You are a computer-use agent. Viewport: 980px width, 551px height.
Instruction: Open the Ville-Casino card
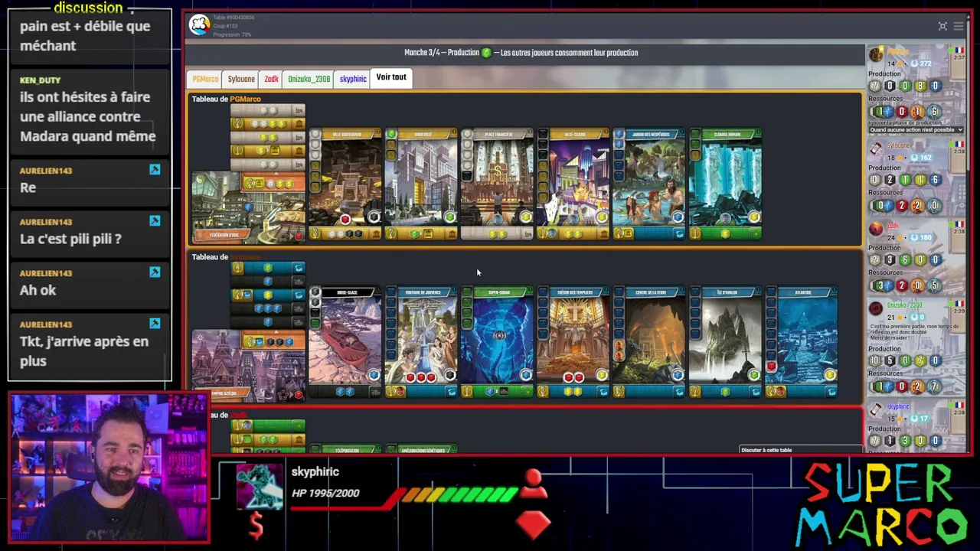pyautogui.click(x=573, y=184)
